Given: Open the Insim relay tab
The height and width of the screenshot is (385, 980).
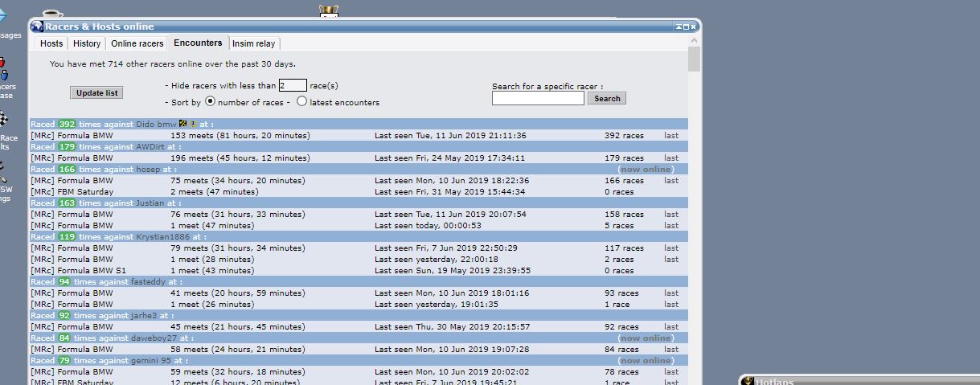Looking at the screenshot, I should click(254, 43).
